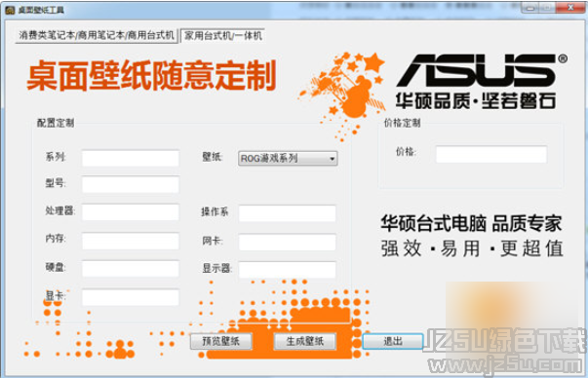Focus the 处理器 text box
The image size is (588, 378).
(131, 212)
